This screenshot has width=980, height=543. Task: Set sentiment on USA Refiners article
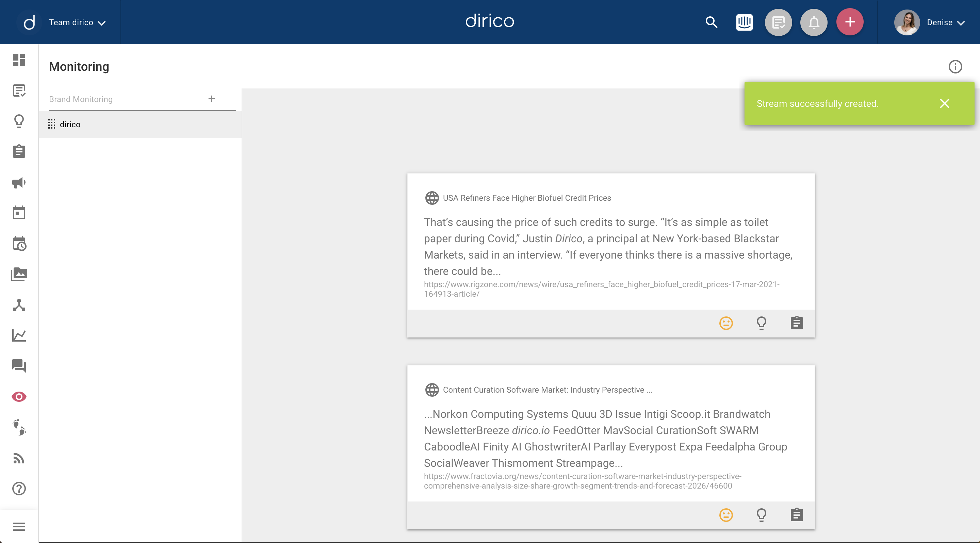pos(726,323)
